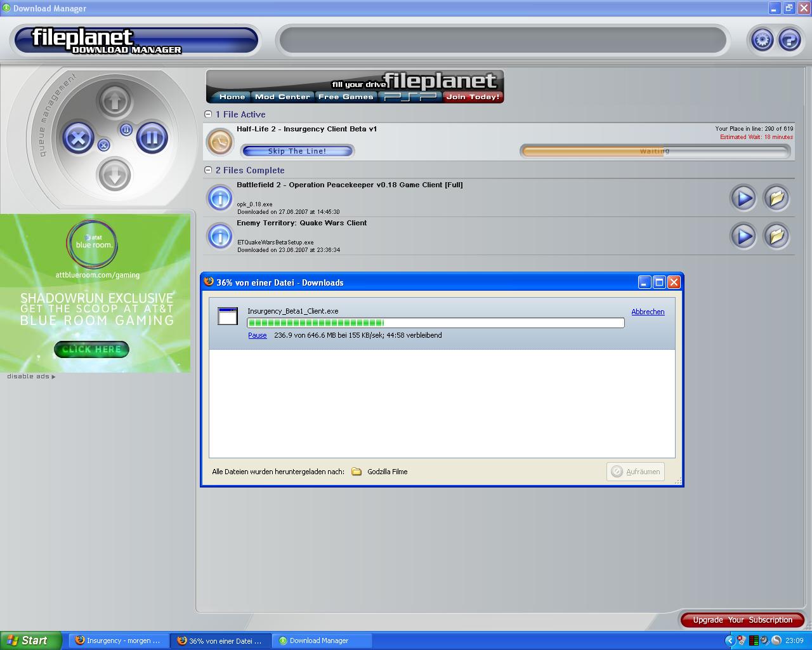Minimize the Firefox Downloads window

[x=645, y=282]
